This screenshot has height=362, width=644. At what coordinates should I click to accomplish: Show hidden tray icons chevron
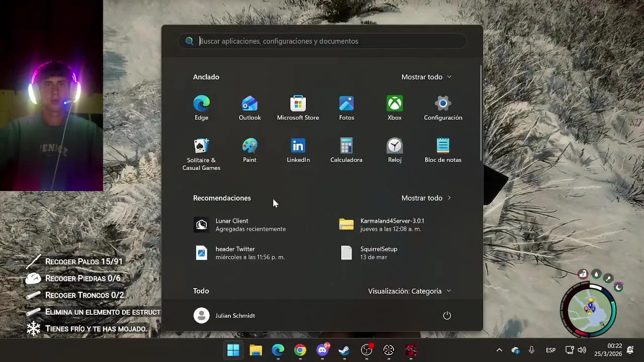tap(499, 350)
